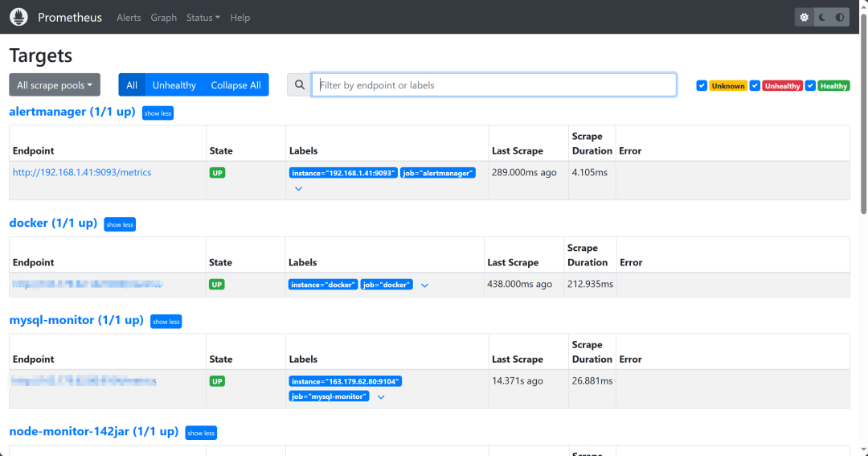The image size is (868, 456).
Task: Click the 289.000ms ago last scrape value
Action: click(524, 172)
